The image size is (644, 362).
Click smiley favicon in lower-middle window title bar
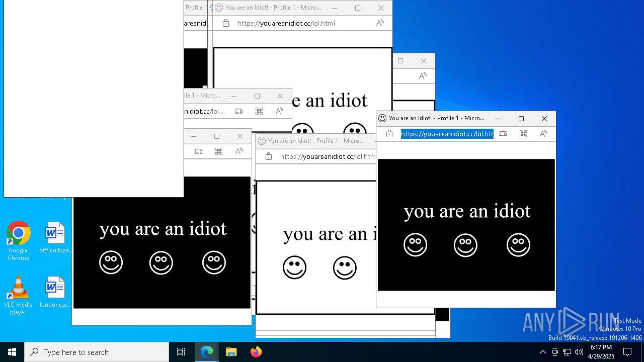pyautogui.click(x=262, y=141)
